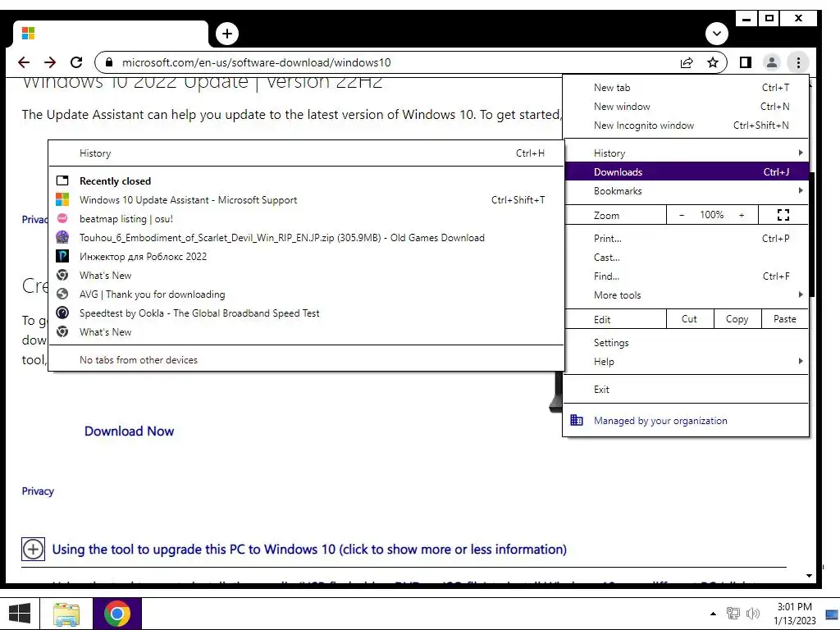Click the share page icon in address bar

coord(687,62)
